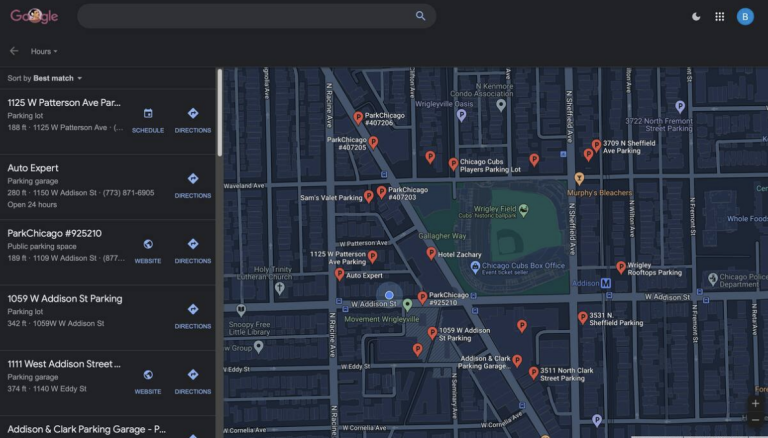Click Murphy's Bleachers bar marker
Image resolution: width=768 pixels, height=438 pixels.
pyautogui.click(x=579, y=178)
